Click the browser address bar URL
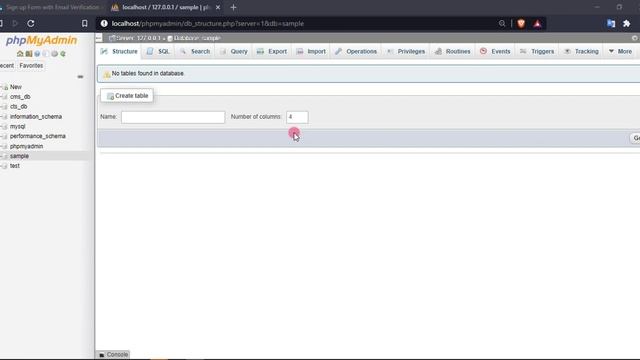The width and height of the screenshot is (640, 360). pyautogui.click(x=208, y=24)
